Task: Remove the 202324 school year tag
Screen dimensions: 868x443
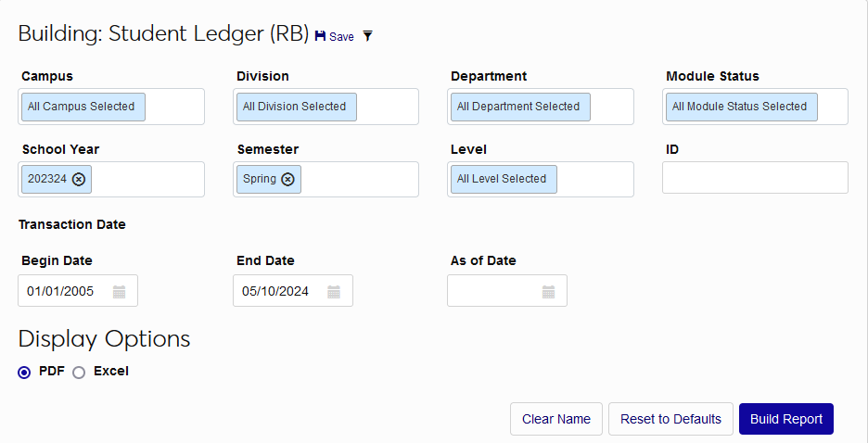Action: (79, 179)
